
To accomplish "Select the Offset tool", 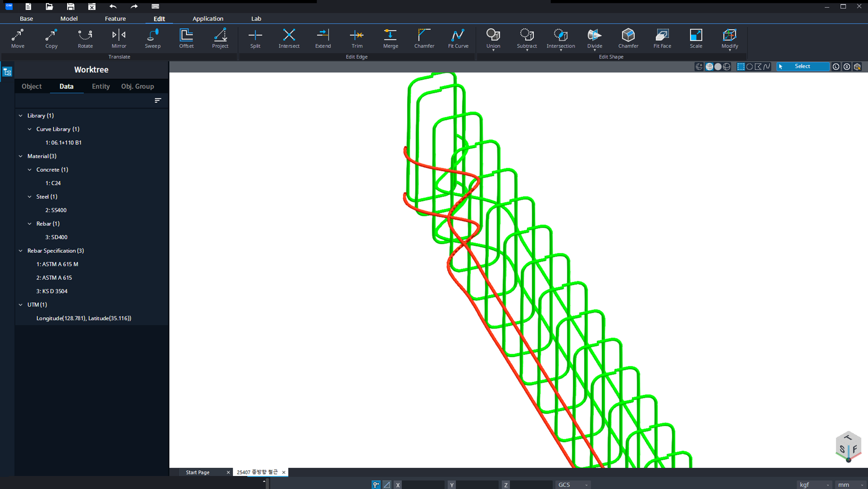I will coord(186,38).
